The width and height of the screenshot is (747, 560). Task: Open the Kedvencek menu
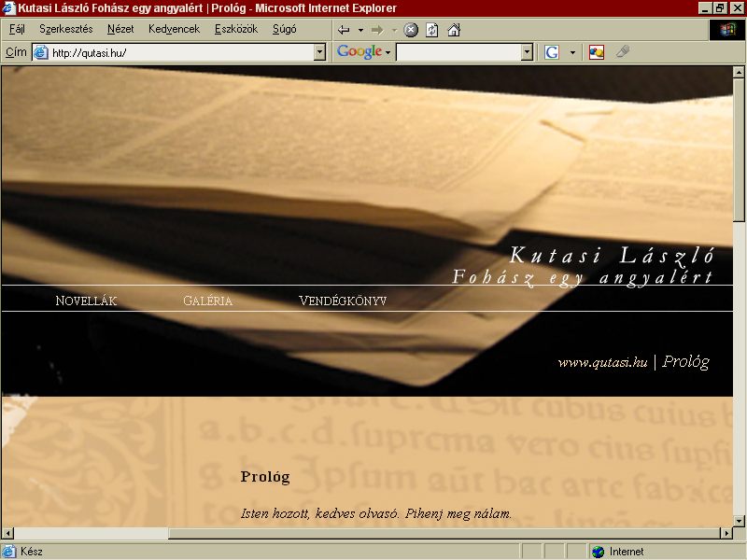174,29
